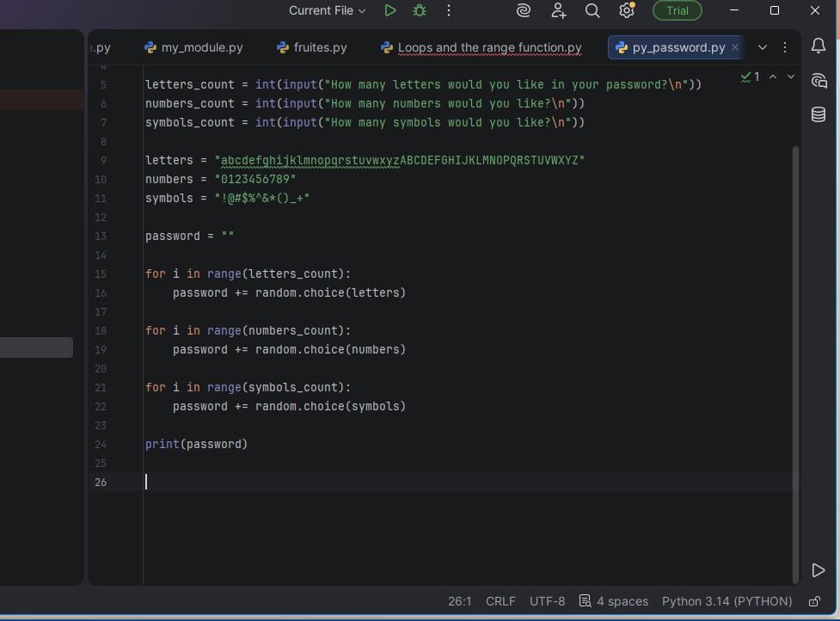Open Notifications bell panel

(x=818, y=46)
